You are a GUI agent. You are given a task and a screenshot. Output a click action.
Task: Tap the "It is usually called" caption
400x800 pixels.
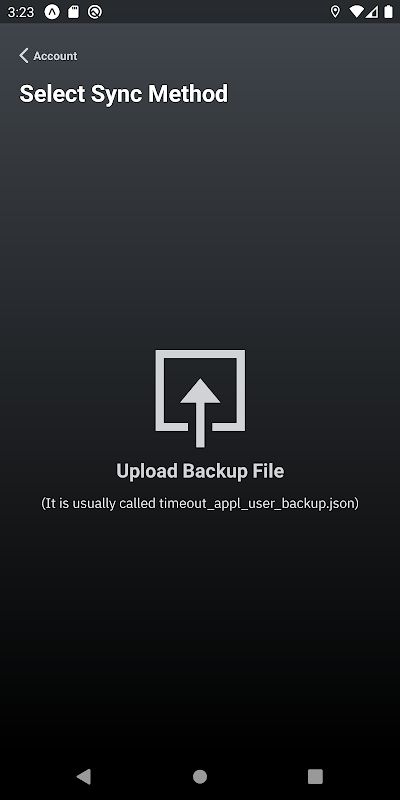pos(99,504)
